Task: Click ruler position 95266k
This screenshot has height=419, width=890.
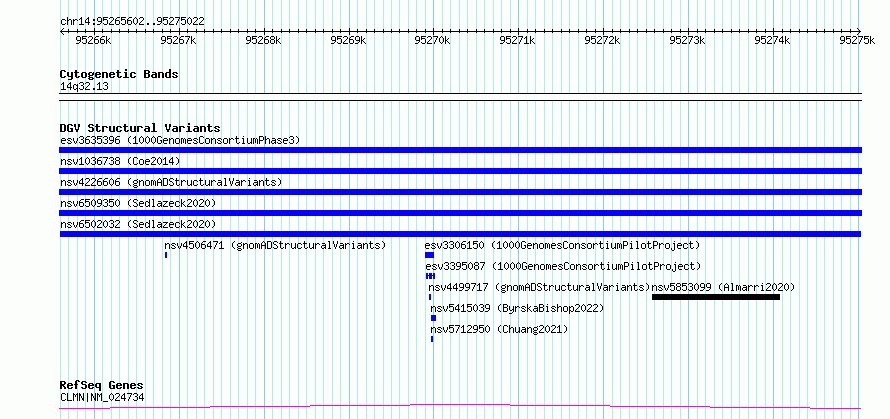Action: pos(94,40)
